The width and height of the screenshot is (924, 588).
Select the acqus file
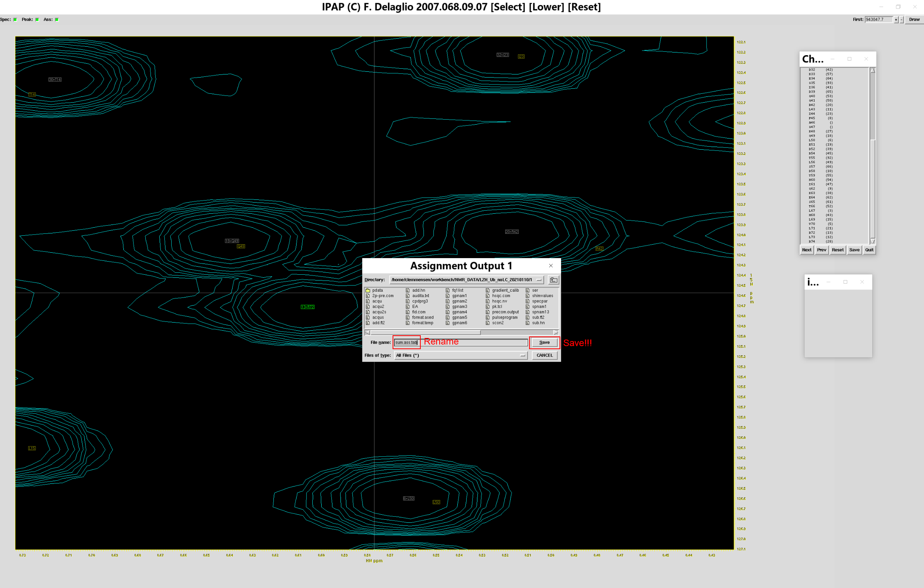[378, 317]
